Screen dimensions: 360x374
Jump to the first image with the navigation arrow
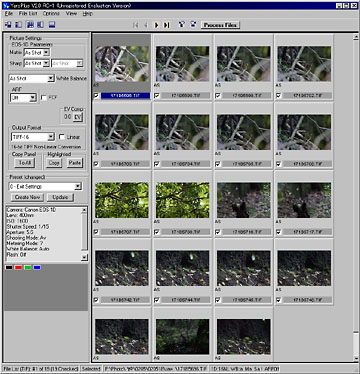point(136,25)
